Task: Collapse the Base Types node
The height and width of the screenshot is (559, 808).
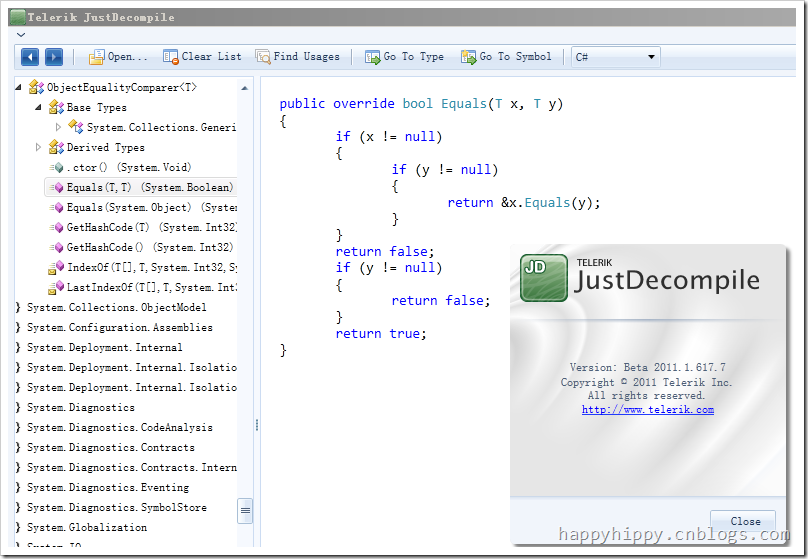Action: [x=39, y=107]
